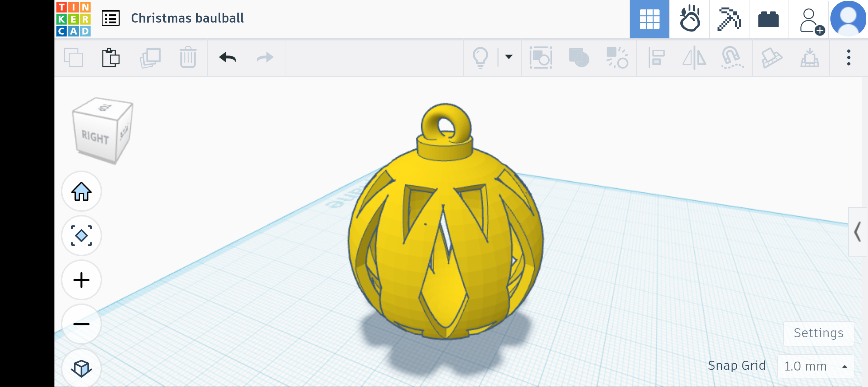Click the Home view button
This screenshot has height=387, width=868.
point(82,191)
